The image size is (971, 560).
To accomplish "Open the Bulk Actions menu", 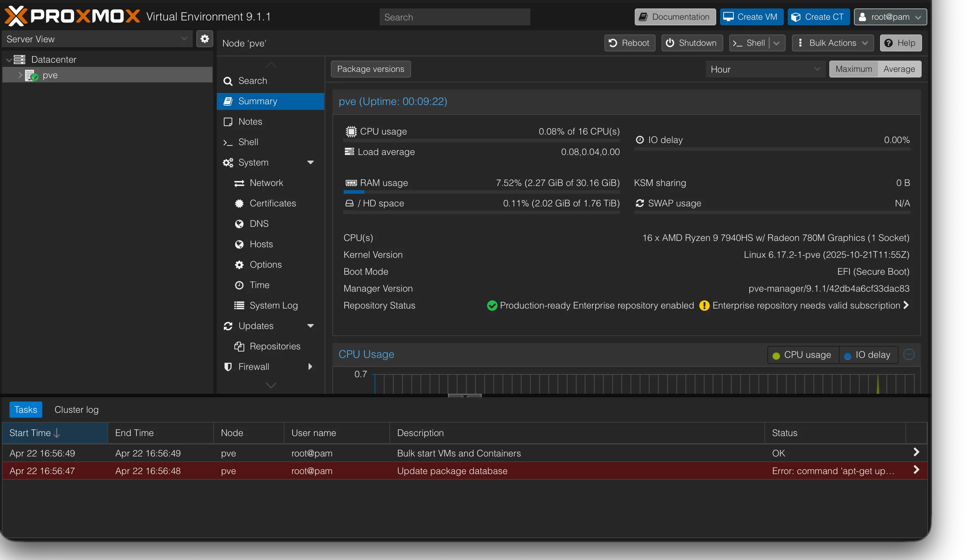I will (832, 43).
